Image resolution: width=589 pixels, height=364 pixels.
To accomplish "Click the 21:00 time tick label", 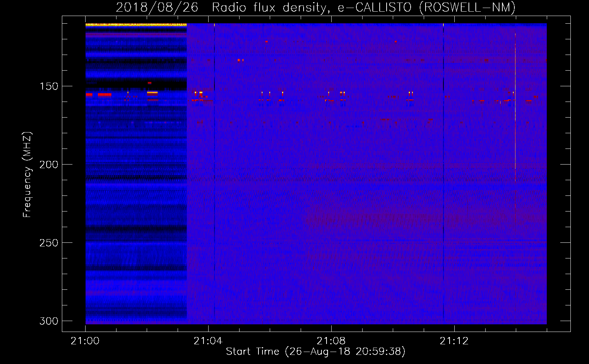I will point(85,341).
